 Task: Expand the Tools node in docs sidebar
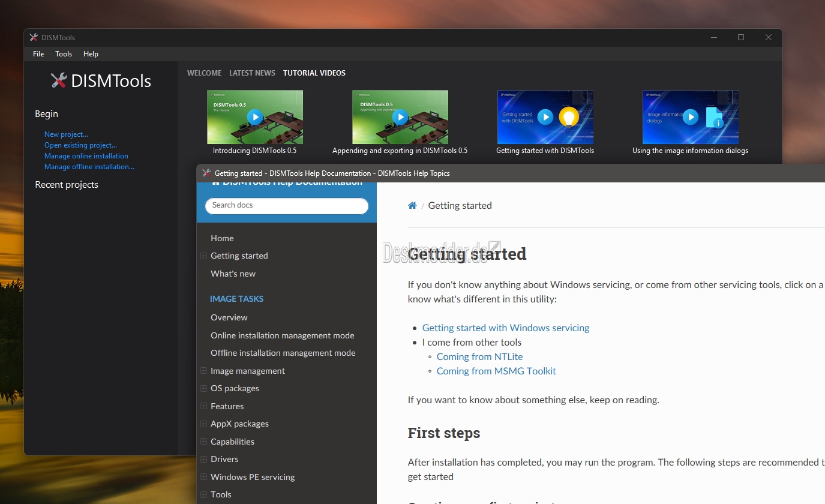coord(203,494)
